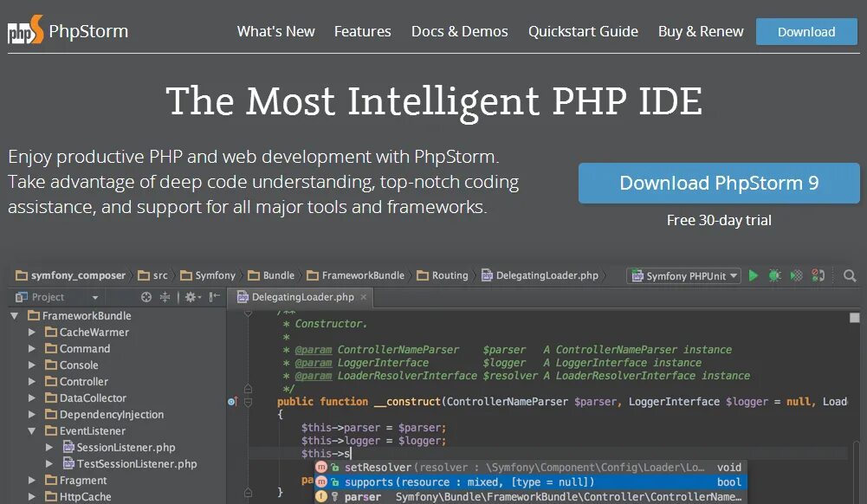Click the Controller folder label

(x=84, y=381)
